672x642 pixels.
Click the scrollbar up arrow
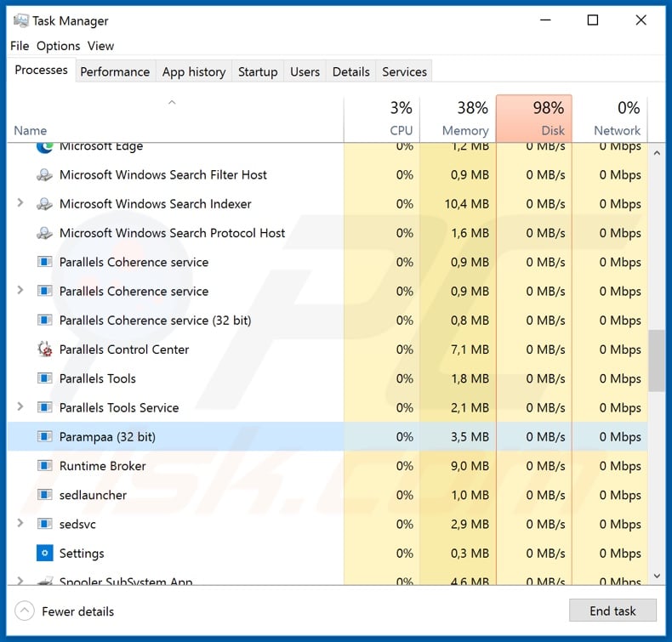pyautogui.click(x=657, y=153)
